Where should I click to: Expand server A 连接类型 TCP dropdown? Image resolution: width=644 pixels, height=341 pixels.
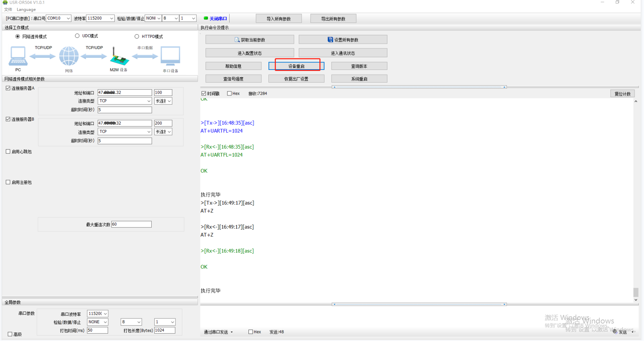coord(149,101)
